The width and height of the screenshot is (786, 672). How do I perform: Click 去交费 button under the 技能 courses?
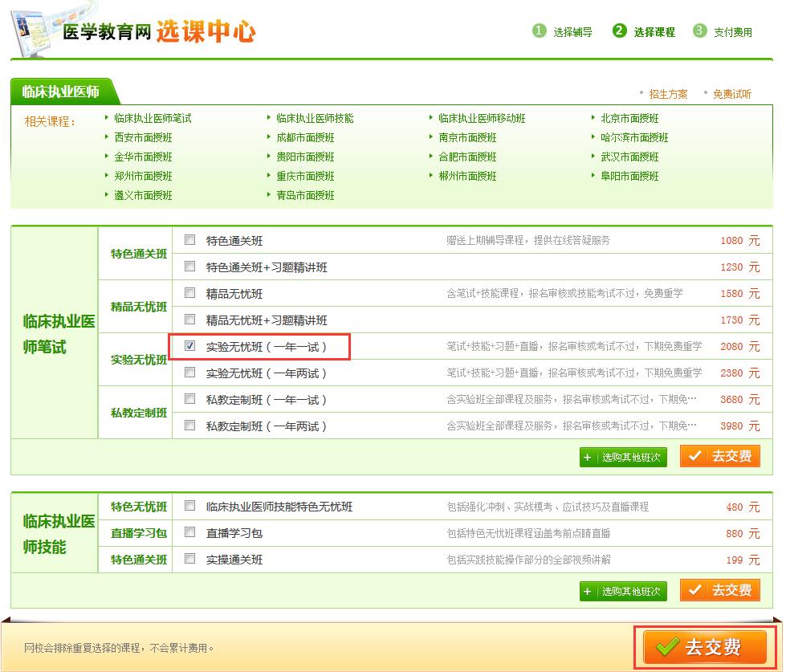pyautogui.click(x=720, y=590)
